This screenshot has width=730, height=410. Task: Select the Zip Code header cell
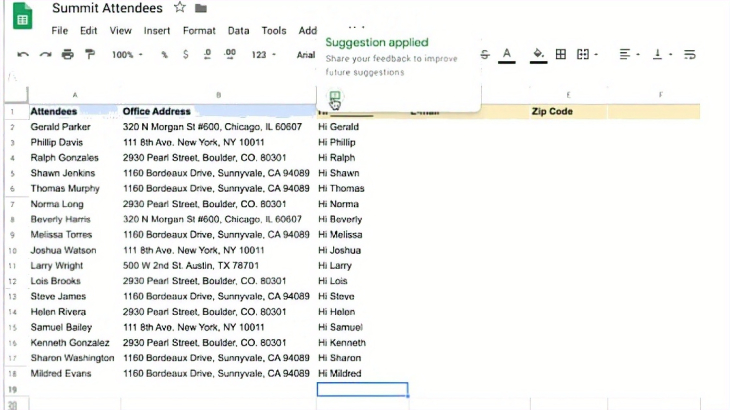click(568, 112)
